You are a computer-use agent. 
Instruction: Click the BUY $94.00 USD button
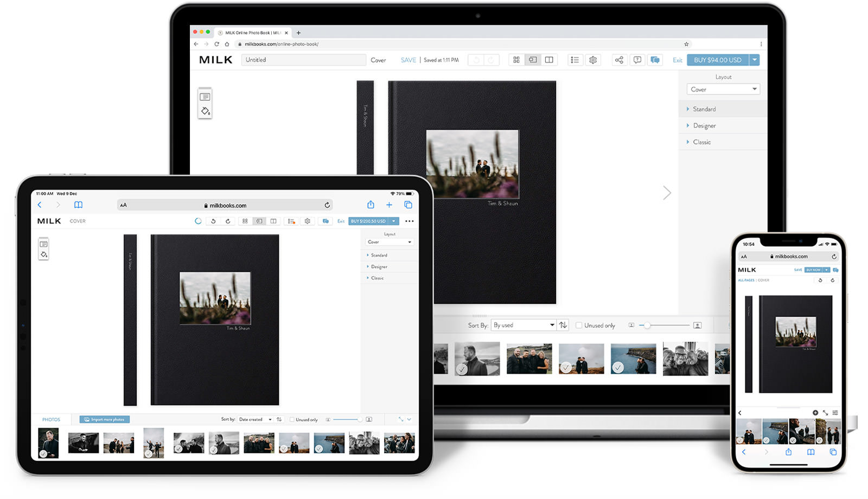coord(719,60)
